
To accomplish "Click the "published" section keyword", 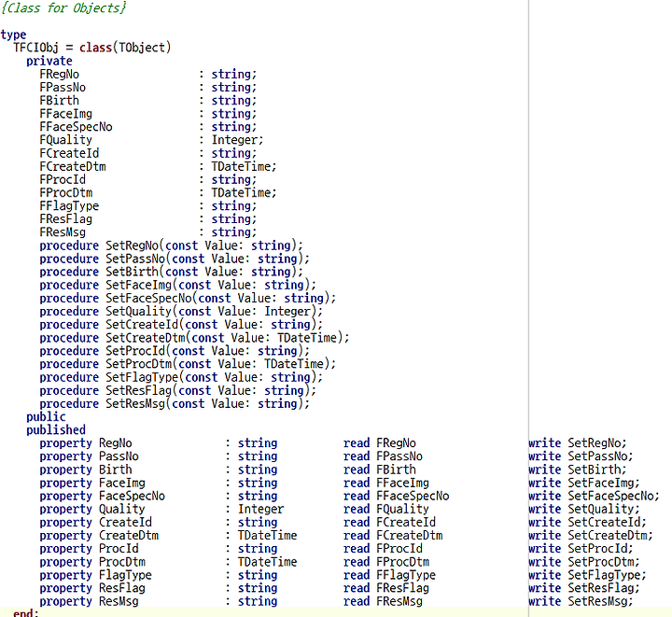I will pos(56,430).
